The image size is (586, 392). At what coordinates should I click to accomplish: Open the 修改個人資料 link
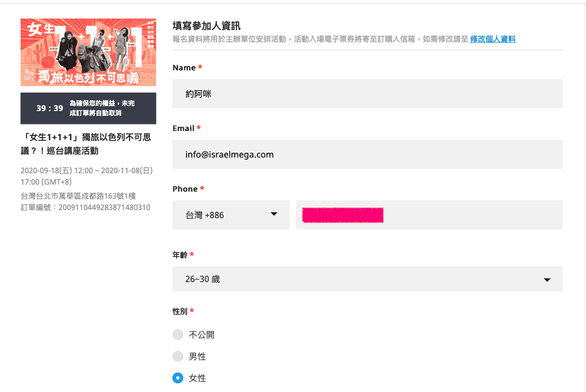493,39
